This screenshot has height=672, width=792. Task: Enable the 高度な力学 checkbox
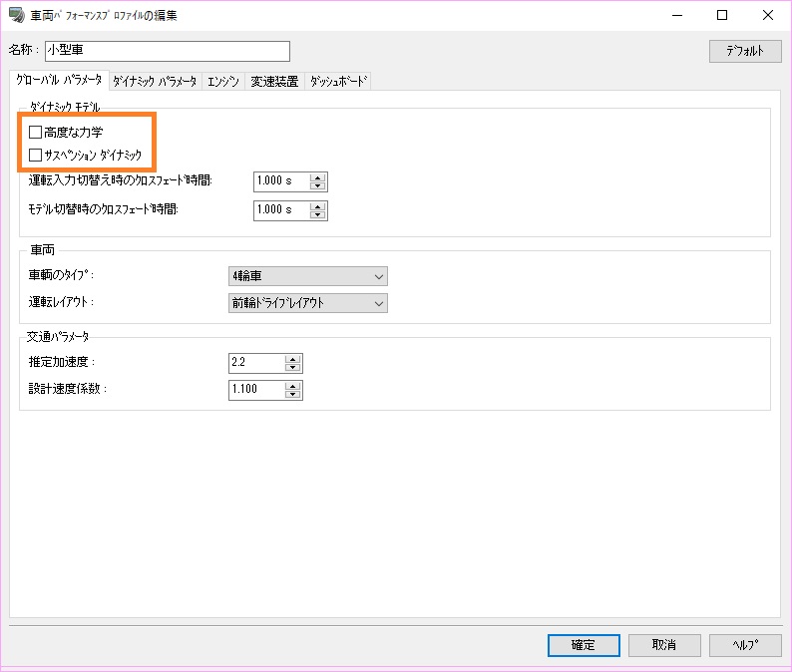tap(35, 133)
